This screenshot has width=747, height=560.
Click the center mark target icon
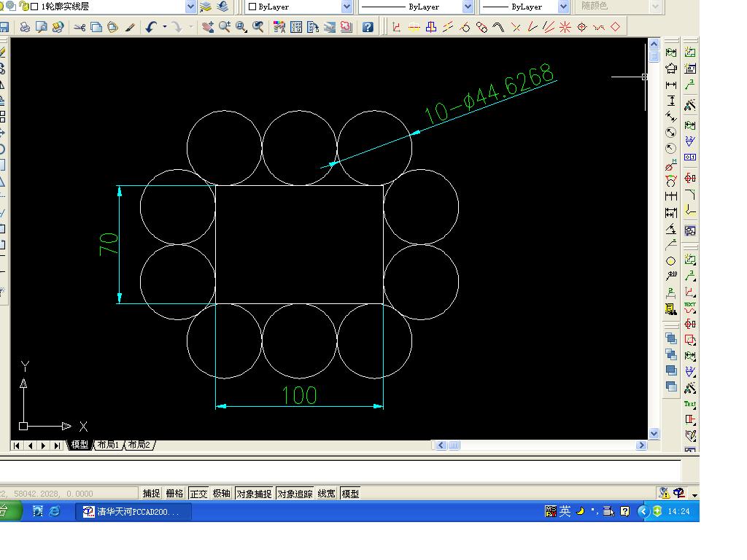tap(581, 27)
